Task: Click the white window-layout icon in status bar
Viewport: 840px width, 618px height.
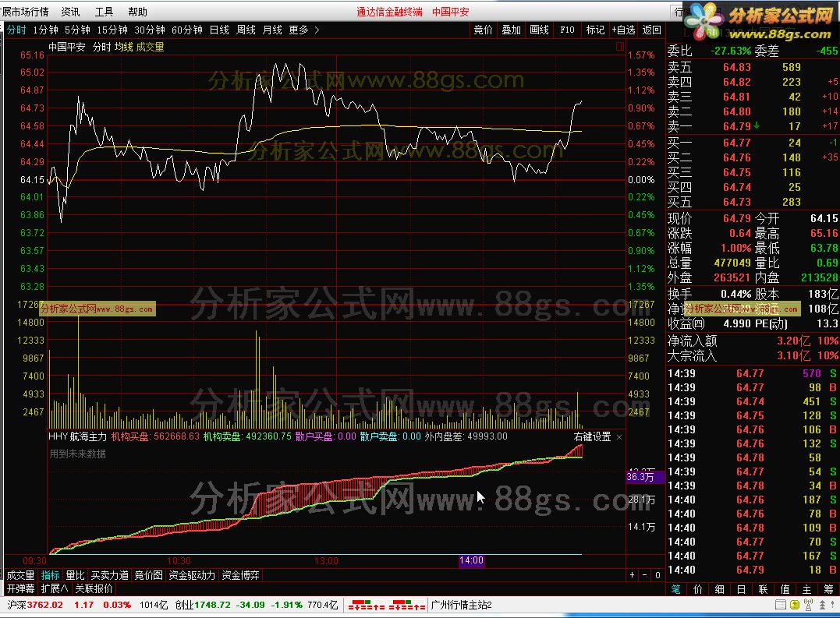Action: pos(781,606)
